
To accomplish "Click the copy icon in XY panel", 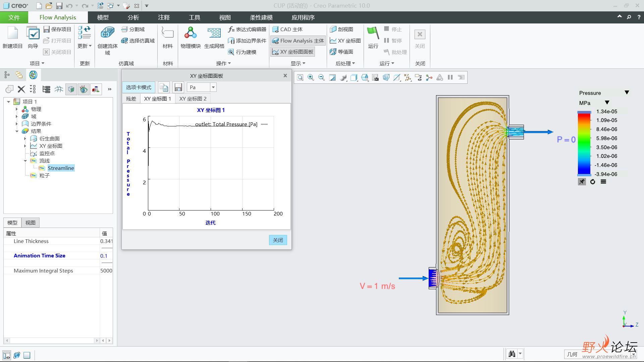I will coord(164,87).
